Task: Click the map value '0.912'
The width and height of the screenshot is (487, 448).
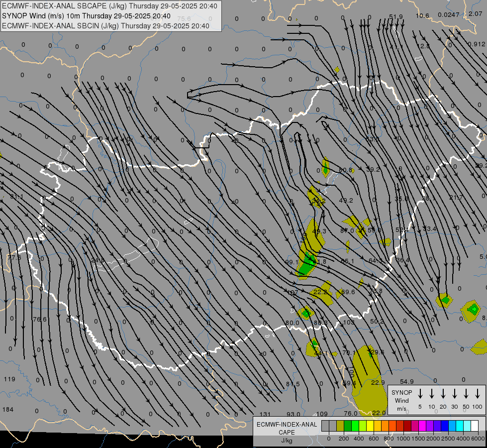Action: [477, 44]
